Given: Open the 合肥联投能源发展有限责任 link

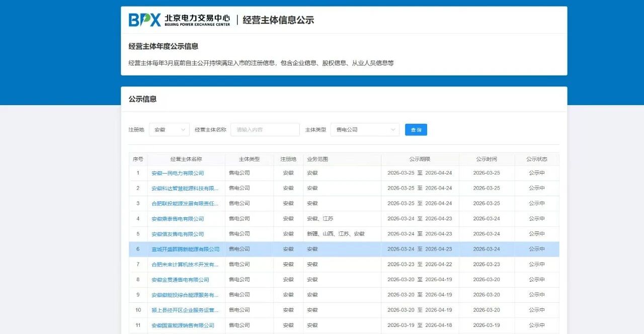Looking at the screenshot, I should tap(185, 204).
